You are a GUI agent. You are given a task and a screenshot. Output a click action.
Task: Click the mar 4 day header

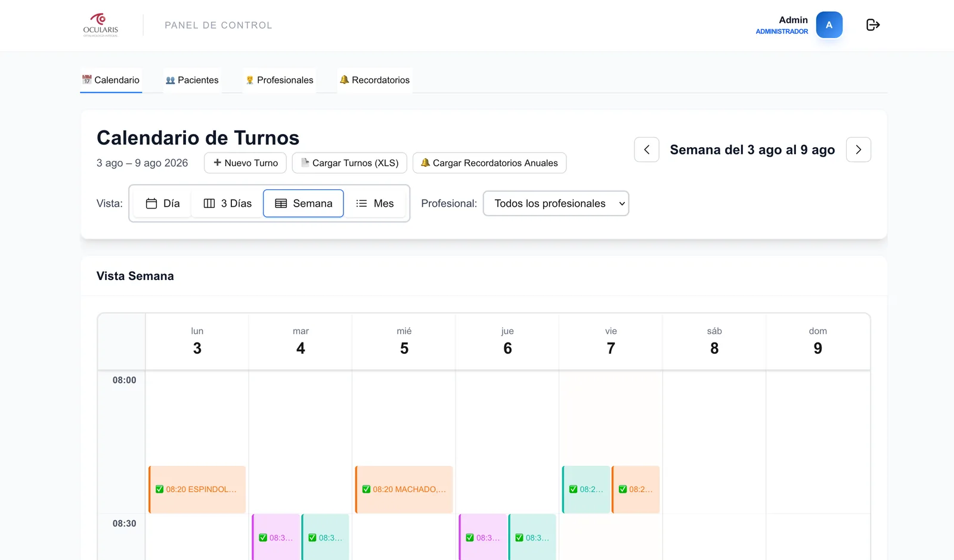click(301, 341)
